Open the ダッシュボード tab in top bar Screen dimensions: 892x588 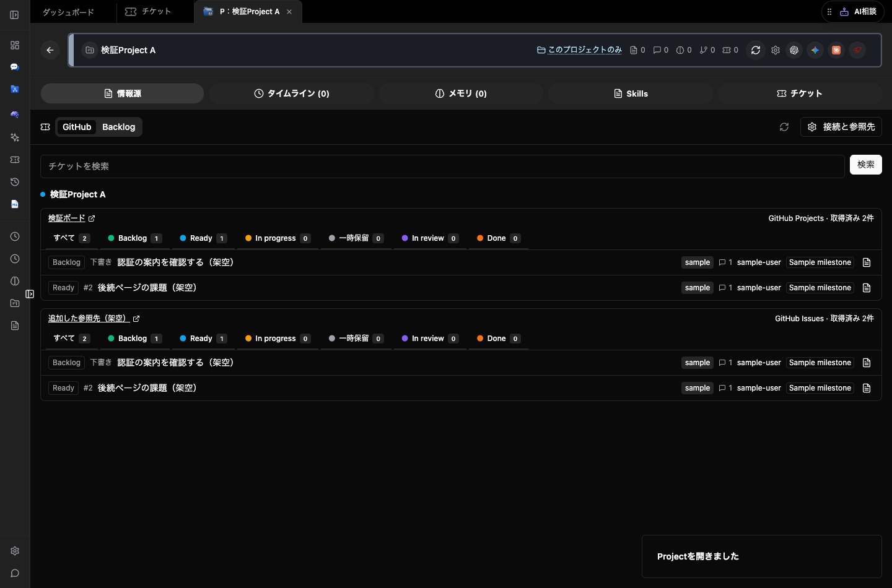click(68, 12)
